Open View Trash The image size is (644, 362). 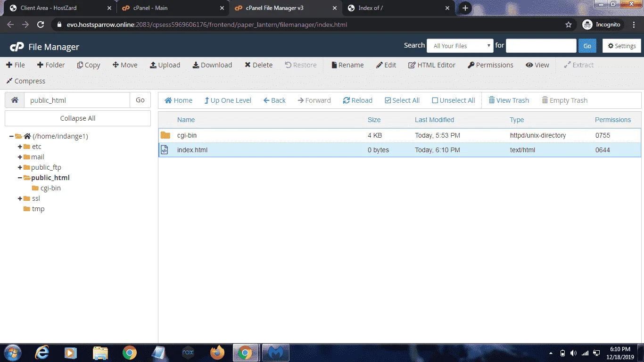click(x=509, y=100)
